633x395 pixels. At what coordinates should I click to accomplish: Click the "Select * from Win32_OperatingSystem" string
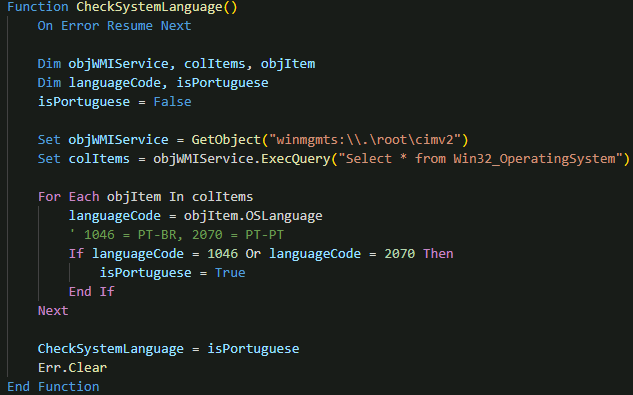point(480,159)
